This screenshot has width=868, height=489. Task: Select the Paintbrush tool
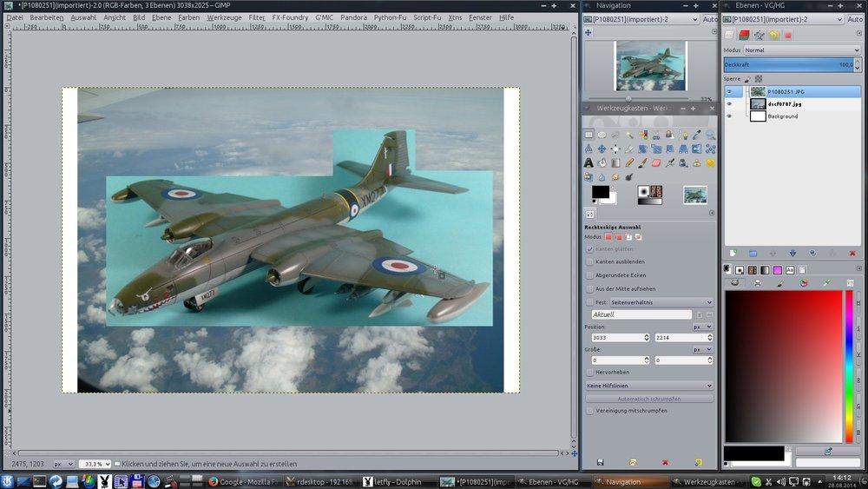tap(642, 162)
